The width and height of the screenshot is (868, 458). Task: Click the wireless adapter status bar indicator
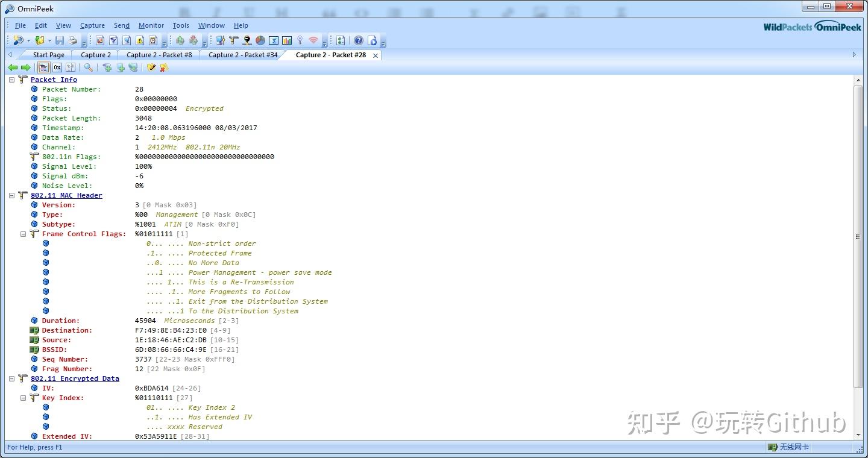788,447
